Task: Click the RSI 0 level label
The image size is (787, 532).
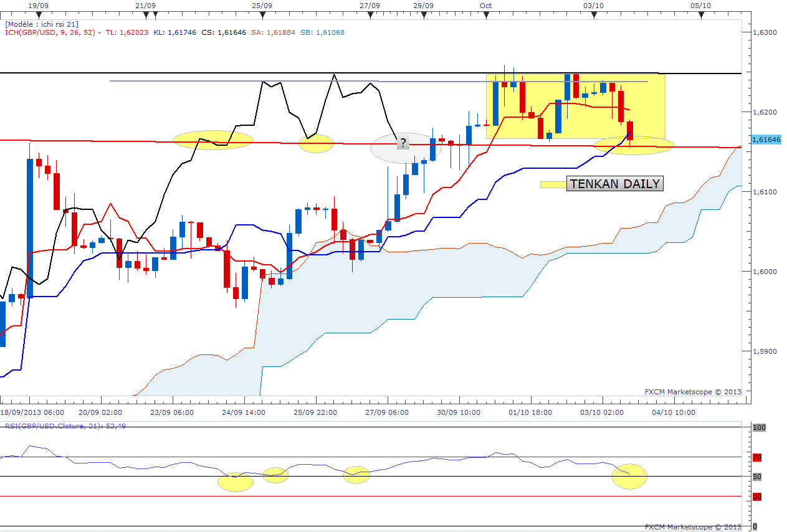Action: (755, 527)
